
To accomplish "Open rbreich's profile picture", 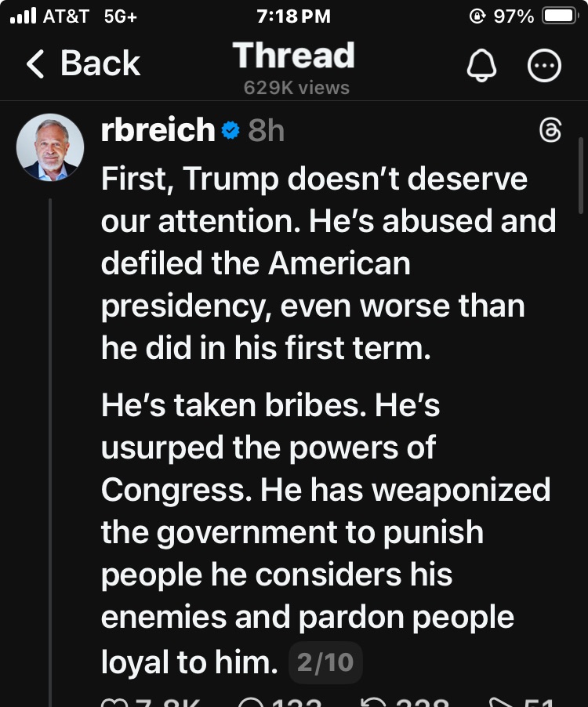I will point(50,147).
